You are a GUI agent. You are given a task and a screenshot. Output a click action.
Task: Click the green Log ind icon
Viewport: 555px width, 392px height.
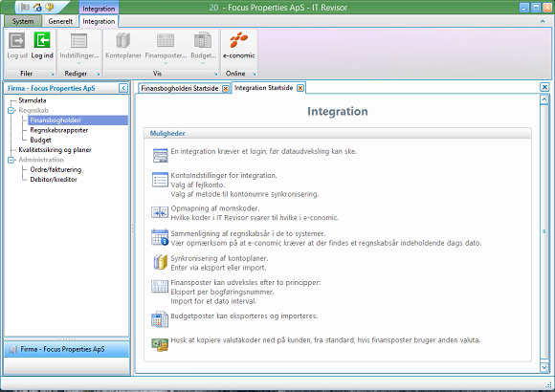tap(42, 40)
